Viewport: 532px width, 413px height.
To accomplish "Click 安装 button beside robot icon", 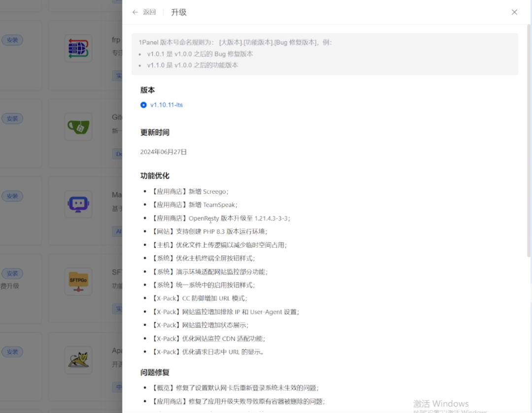I will 12,196.
